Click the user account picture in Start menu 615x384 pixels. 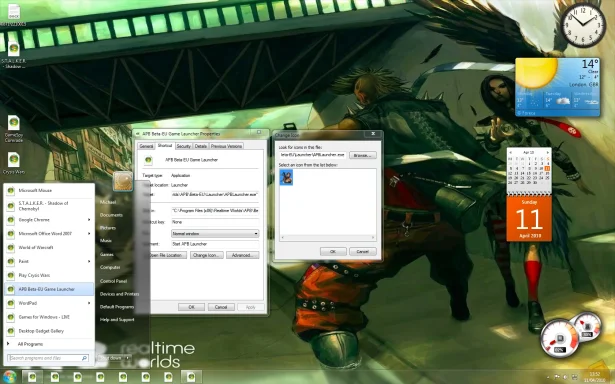(123, 181)
